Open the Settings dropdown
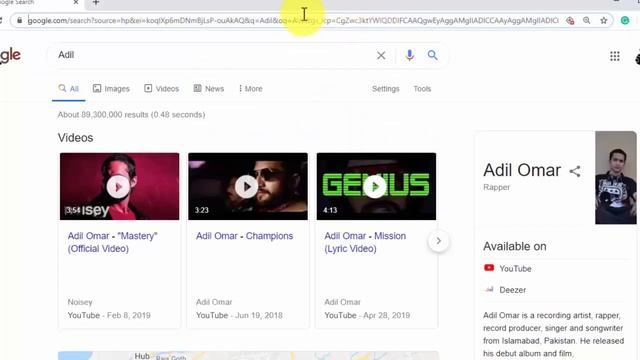Screen dimensions: 640x360 [x=385, y=89]
